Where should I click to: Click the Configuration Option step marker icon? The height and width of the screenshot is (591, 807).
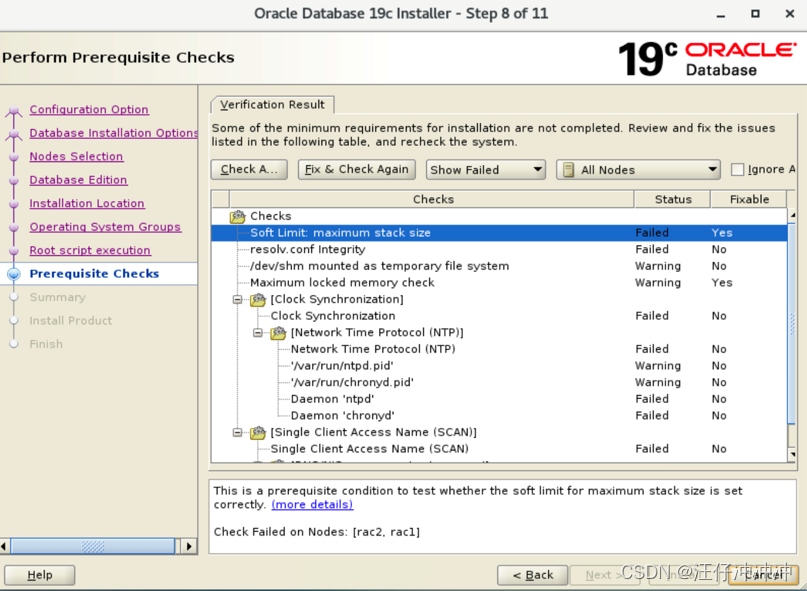14,110
